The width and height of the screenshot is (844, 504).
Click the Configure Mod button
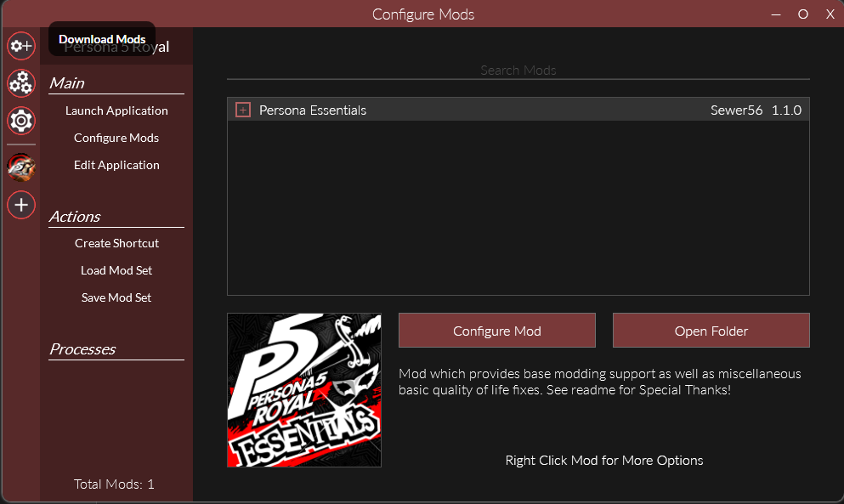pyautogui.click(x=497, y=331)
